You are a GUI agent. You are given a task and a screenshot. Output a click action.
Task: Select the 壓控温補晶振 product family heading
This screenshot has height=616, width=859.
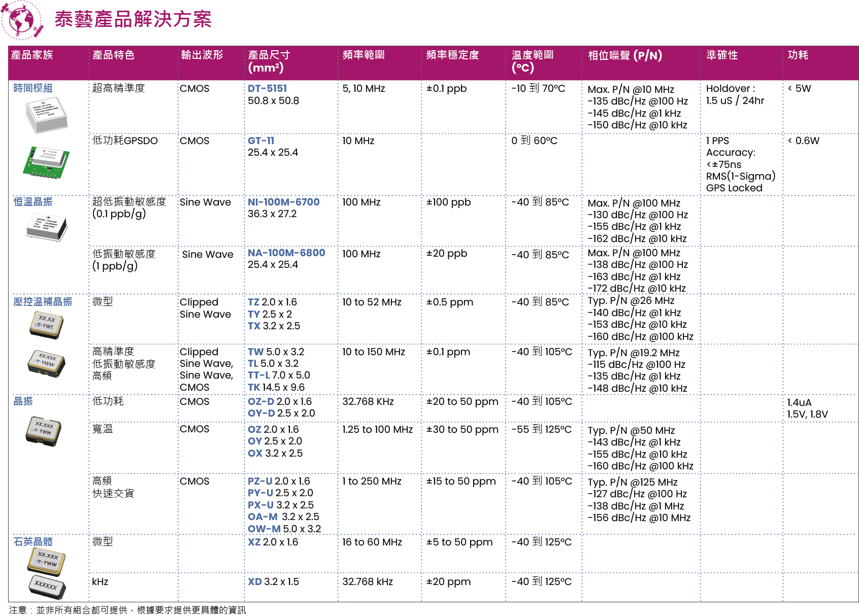[x=43, y=302]
